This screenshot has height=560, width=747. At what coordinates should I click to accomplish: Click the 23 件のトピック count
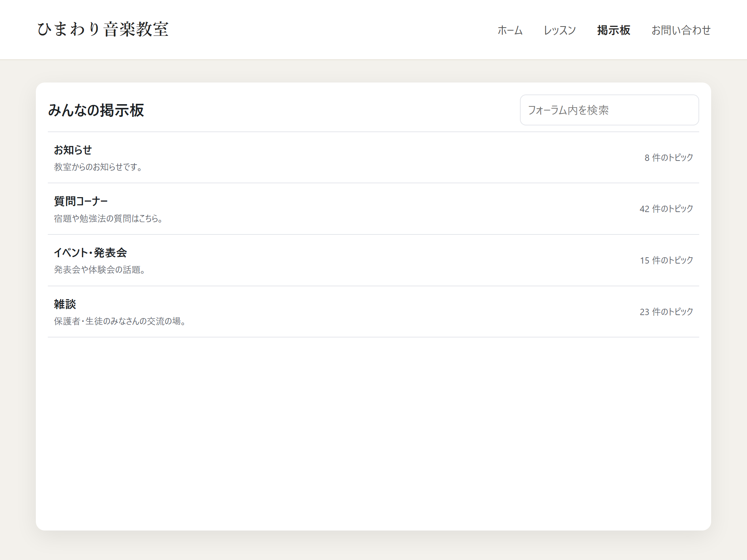tap(666, 312)
